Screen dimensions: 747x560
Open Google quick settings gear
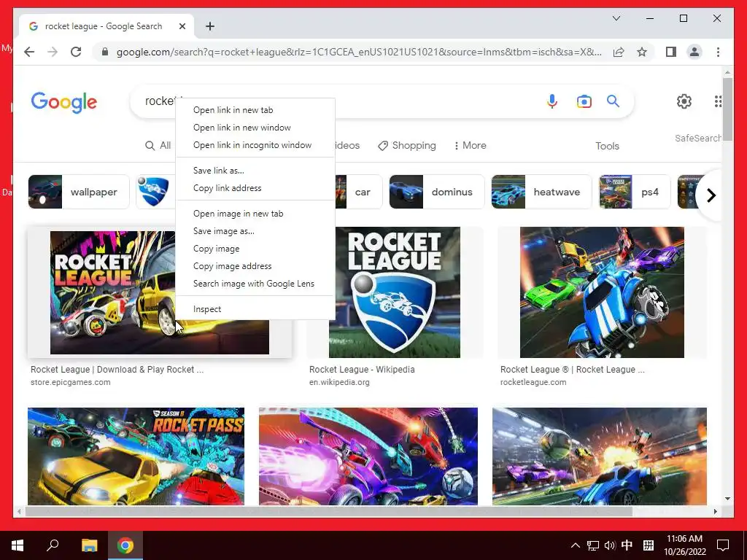[x=684, y=101]
